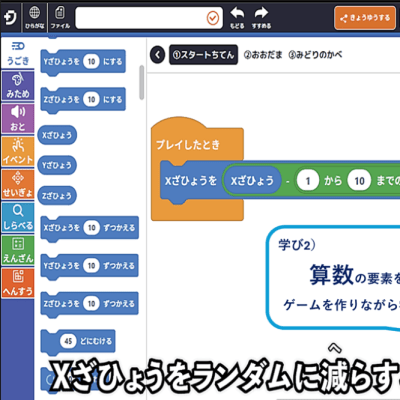Click the block palette scrollbar

click(142, 82)
